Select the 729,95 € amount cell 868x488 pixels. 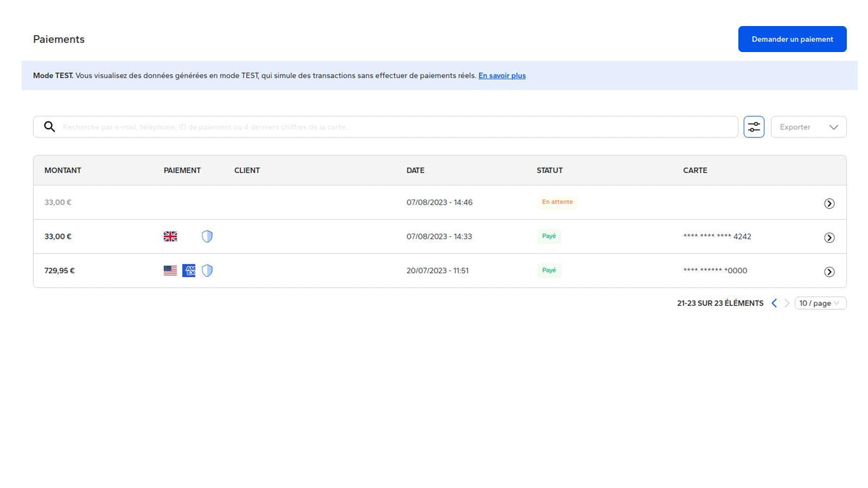(59, 270)
